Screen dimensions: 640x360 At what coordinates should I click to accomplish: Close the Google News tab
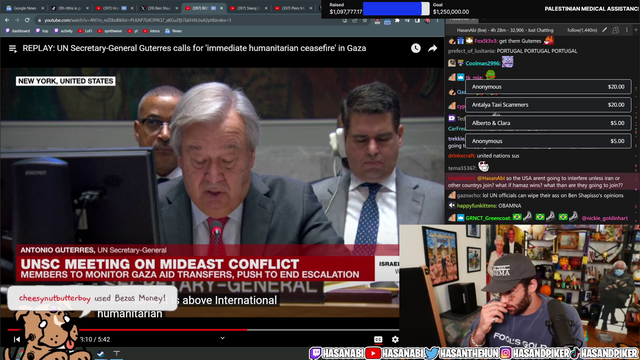[x=42, y=8]
